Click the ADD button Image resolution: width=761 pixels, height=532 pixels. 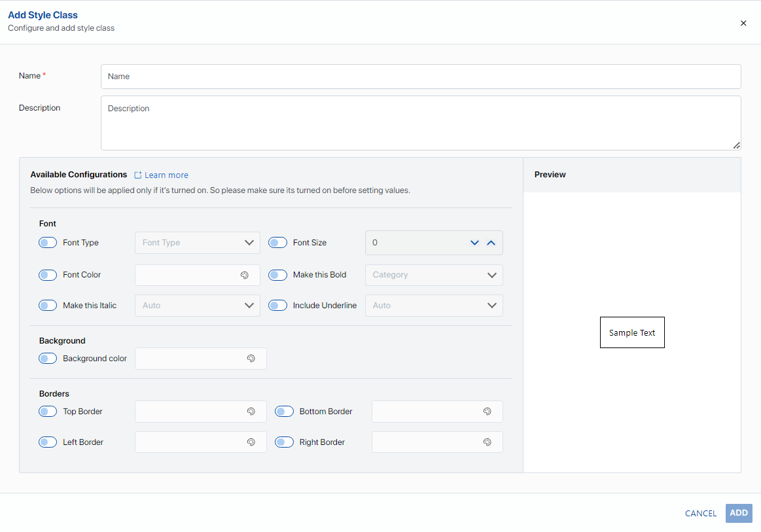point(739,513)
